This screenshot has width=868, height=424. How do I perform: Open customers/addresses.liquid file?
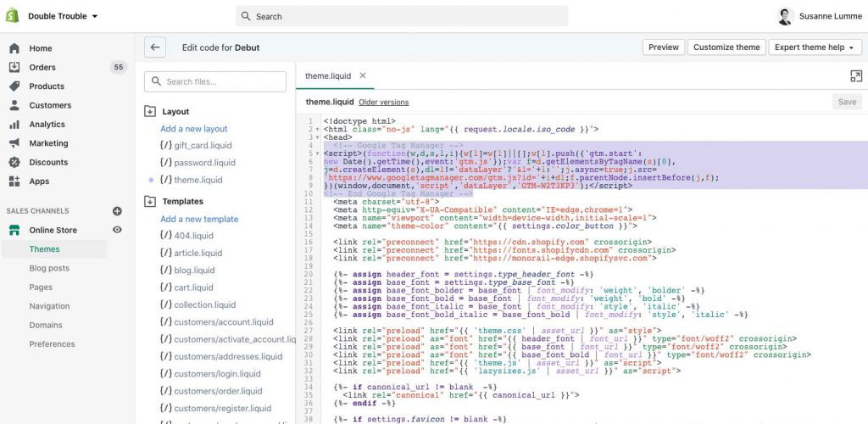pos(220,356)
